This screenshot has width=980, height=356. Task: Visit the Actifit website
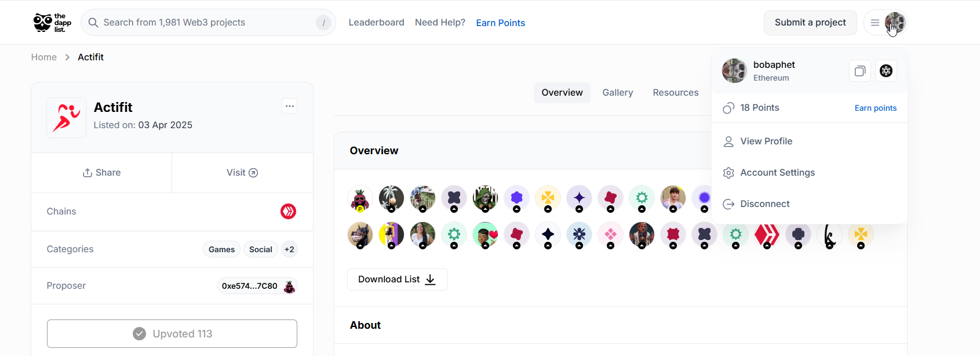pos(242,173)
